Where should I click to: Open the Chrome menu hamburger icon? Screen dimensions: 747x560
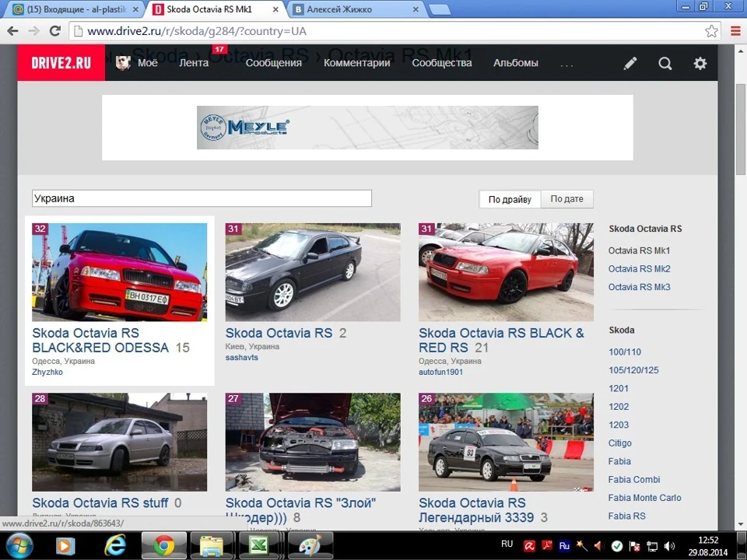(735, 31)
